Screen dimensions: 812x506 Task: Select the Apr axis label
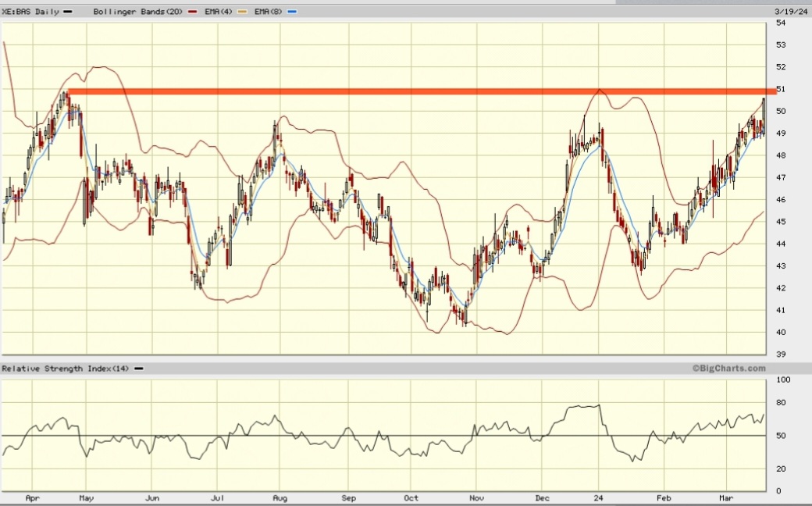(x=32, y=497)
